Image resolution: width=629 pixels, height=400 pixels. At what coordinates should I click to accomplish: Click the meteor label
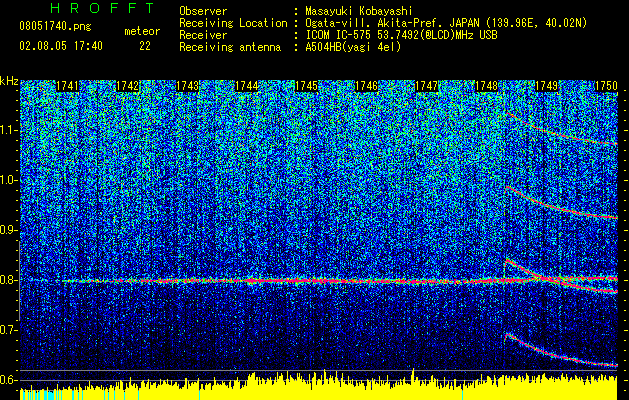pyautogui.click(x=142, y=31)
